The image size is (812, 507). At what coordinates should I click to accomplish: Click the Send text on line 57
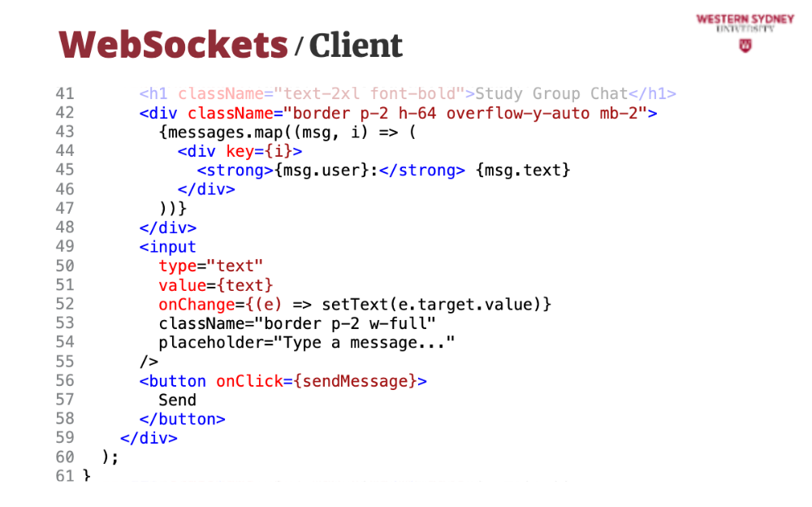pos(178,400)
